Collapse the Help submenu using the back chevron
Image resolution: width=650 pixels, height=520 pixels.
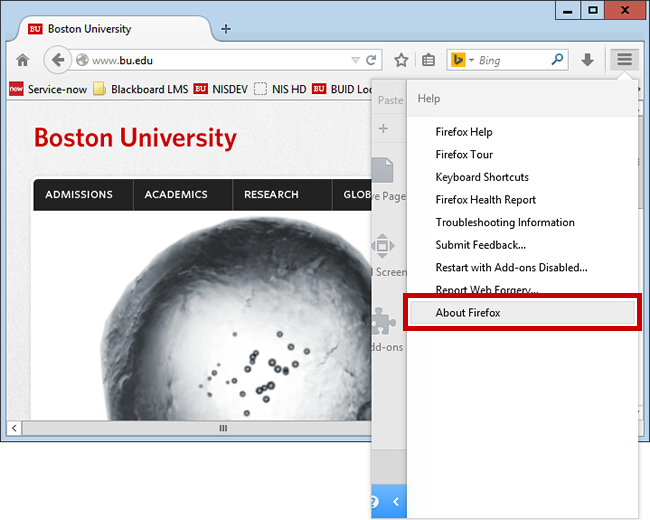coord(395,501)
